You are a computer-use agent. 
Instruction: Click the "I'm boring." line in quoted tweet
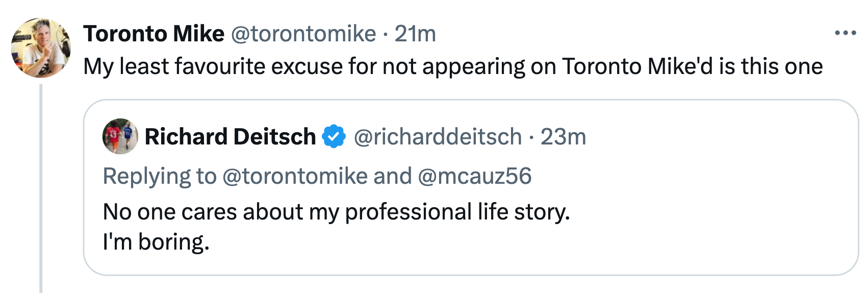[156, 242]
